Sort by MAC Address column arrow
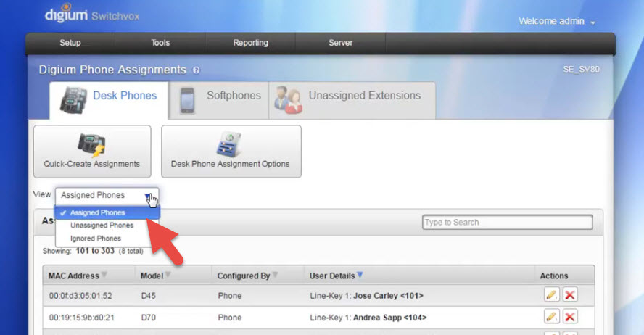The height and width of the screenshot is (335, 644). click(103, 276)
